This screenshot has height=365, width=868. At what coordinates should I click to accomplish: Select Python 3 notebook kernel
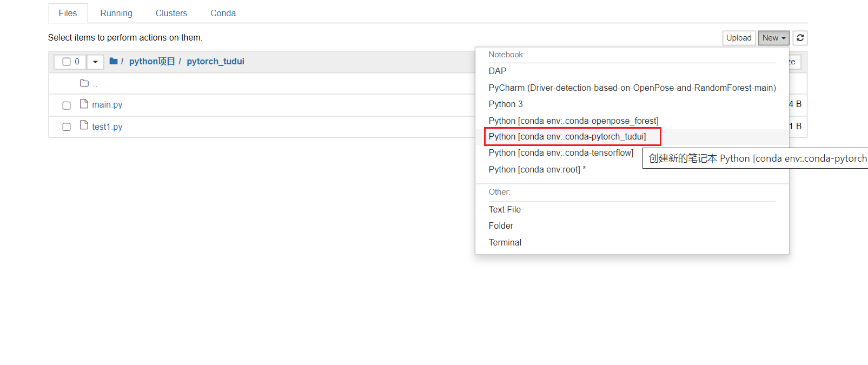point(506,104)
